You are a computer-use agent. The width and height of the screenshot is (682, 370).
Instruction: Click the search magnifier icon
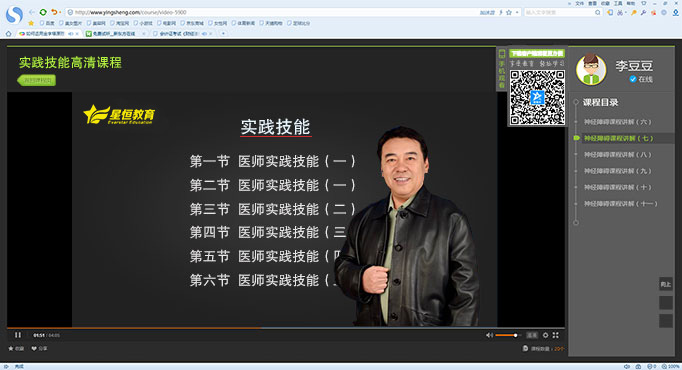(598, 13)
